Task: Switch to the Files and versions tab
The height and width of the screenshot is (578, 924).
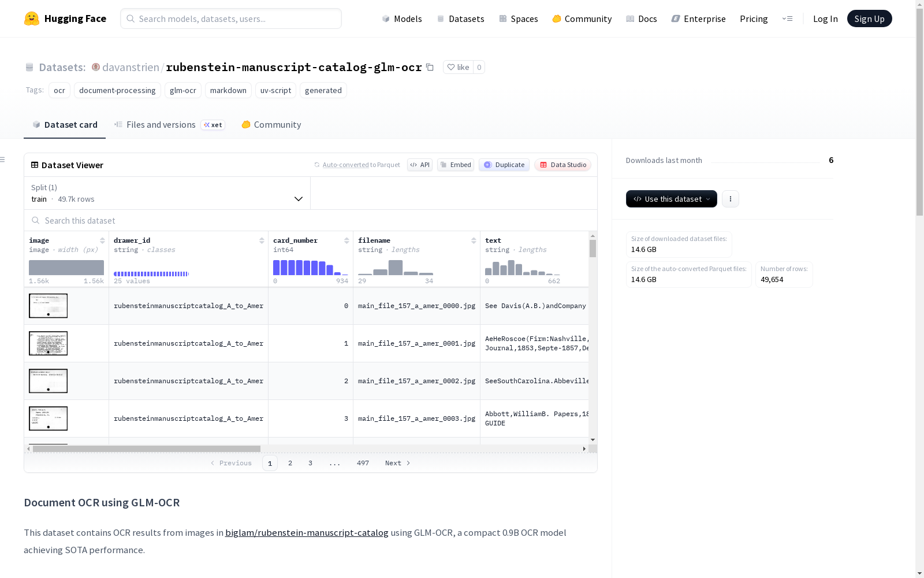Action: (169, 124)
